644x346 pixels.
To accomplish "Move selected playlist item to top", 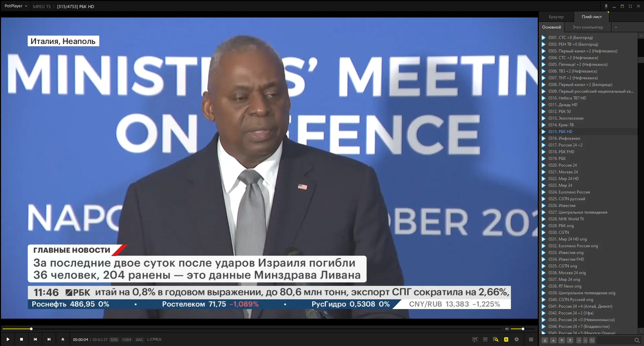I will (545, 340).
